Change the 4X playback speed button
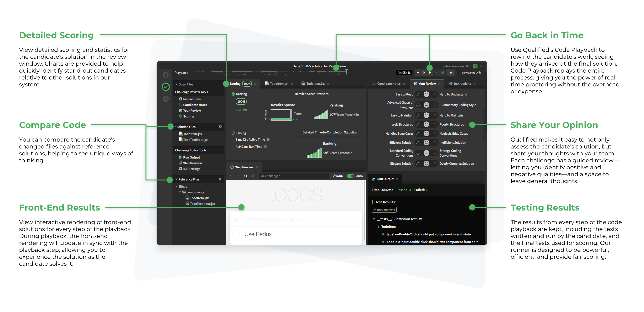644x312 pixels. click(451, 73)
